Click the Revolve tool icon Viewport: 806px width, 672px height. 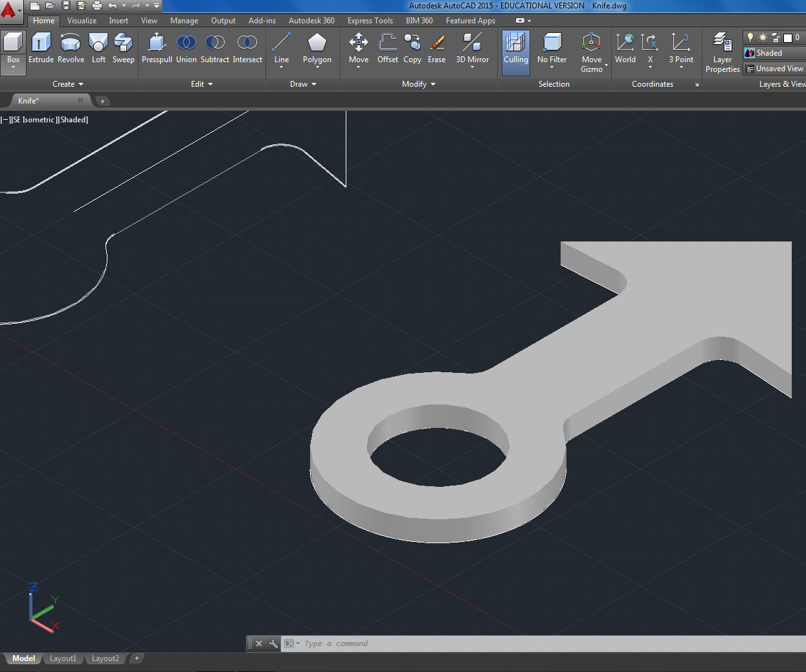click(x=71, y=48)
